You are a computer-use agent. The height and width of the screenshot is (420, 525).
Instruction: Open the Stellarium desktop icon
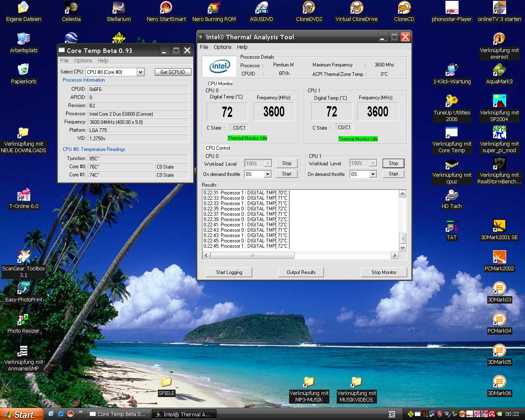(x=119, y=11)
